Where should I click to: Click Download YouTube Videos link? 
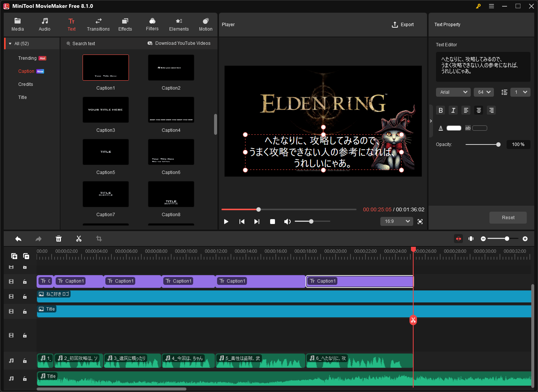point(179,43)
